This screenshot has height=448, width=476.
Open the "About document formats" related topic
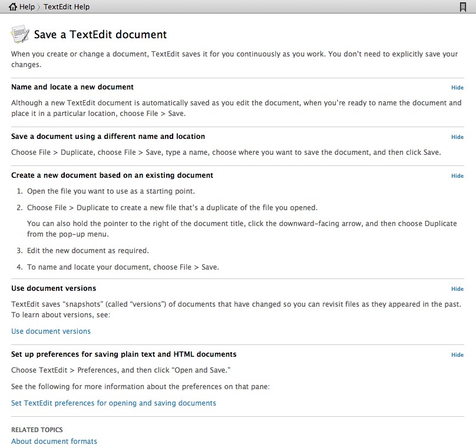pos(54,442)
